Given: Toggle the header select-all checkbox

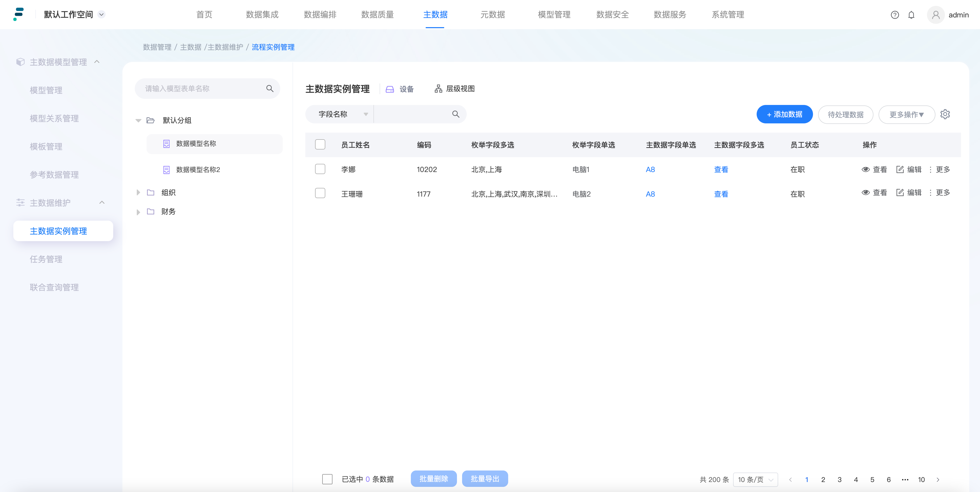Looking at the screenshot, I should click(x=320, y=144).
